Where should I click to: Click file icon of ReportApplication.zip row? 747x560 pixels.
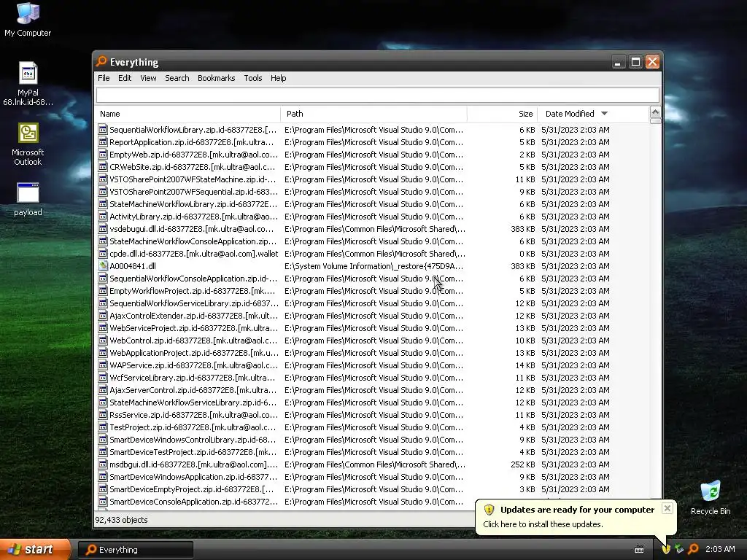tap(103, 142)
